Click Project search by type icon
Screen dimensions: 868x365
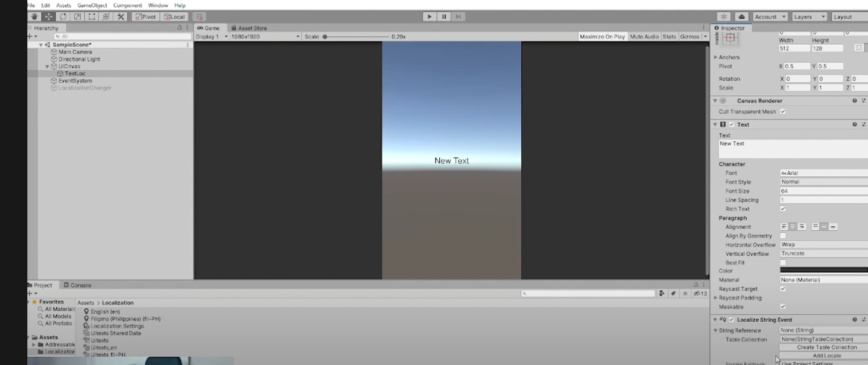tap(662, 294)
